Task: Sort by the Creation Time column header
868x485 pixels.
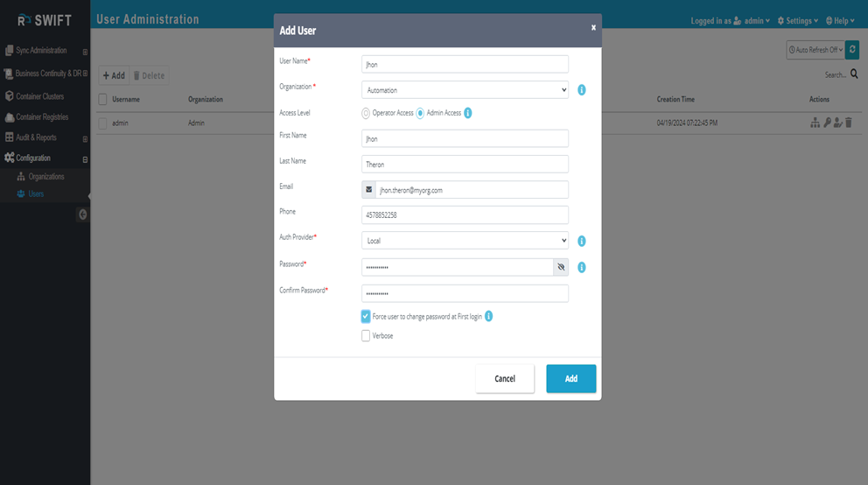Action: point(675,99)
